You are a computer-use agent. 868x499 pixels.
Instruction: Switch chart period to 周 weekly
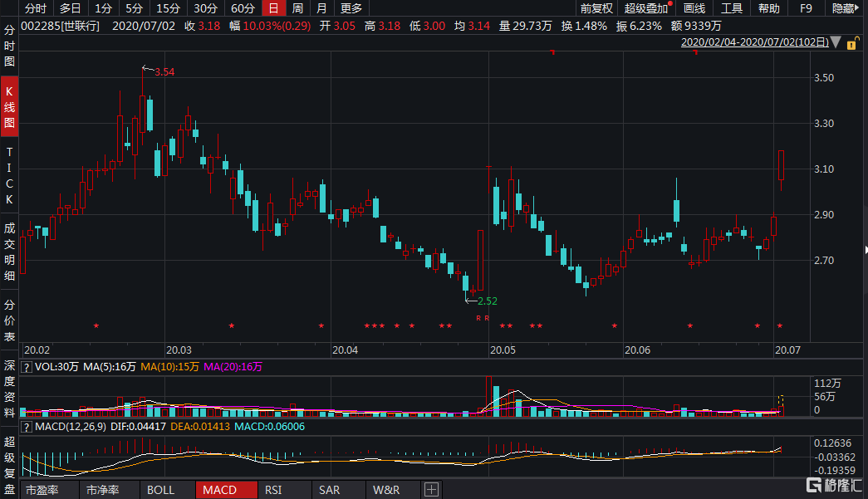click(296, 8)
